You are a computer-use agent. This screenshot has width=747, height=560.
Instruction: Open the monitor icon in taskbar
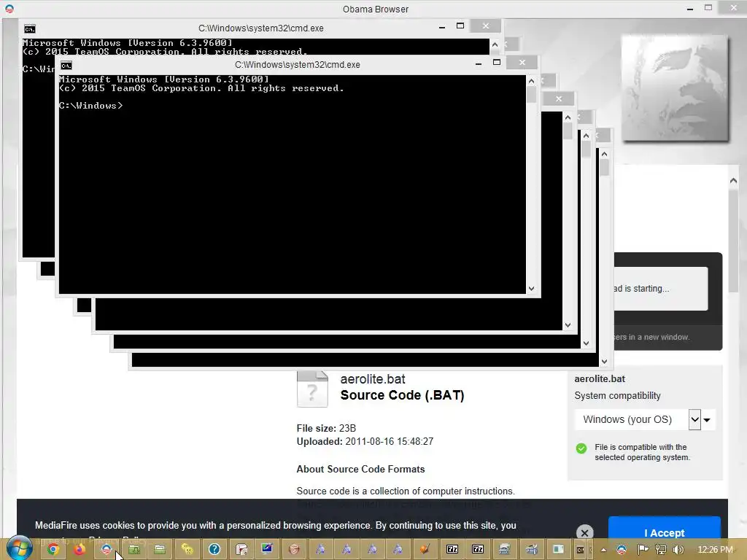click(267, 549)
